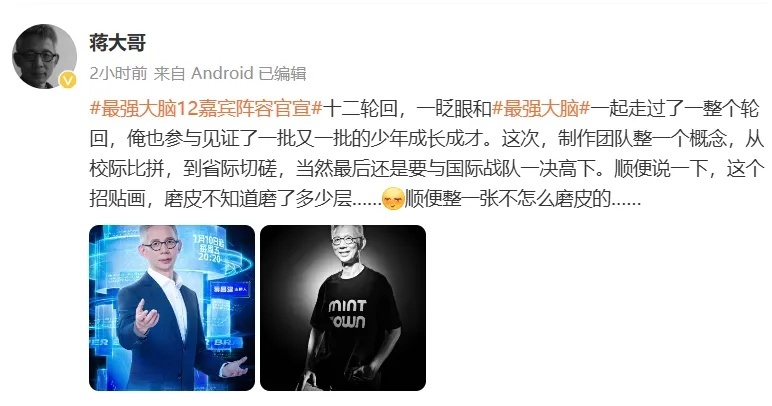Open hashtag #最强大脑12嘉宾阵容官宣#
772x406 pixels.
pyautogui.click(x=206, y=108)
